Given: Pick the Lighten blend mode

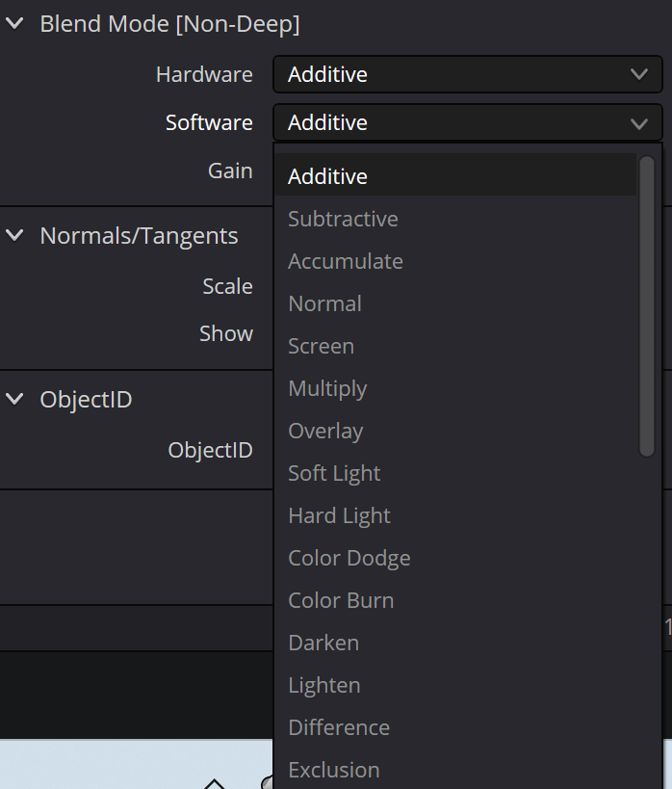Looking at the screenshot, I should (455, 685).
